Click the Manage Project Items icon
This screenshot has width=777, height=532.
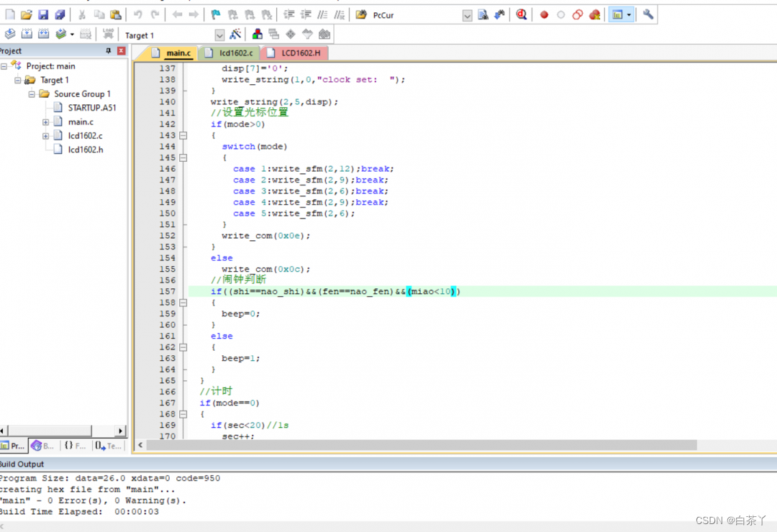click(x=257, y=34)
